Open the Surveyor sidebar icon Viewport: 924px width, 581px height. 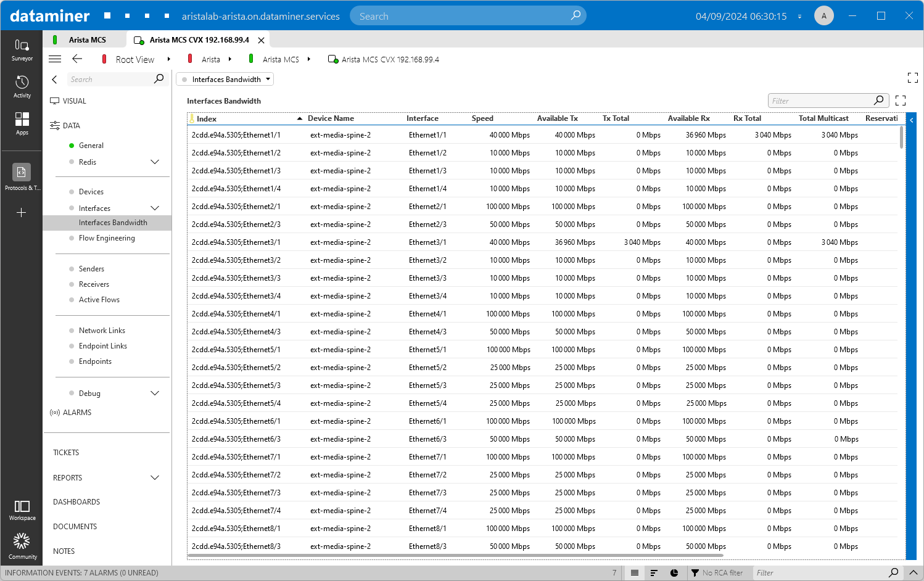point(22,49)
